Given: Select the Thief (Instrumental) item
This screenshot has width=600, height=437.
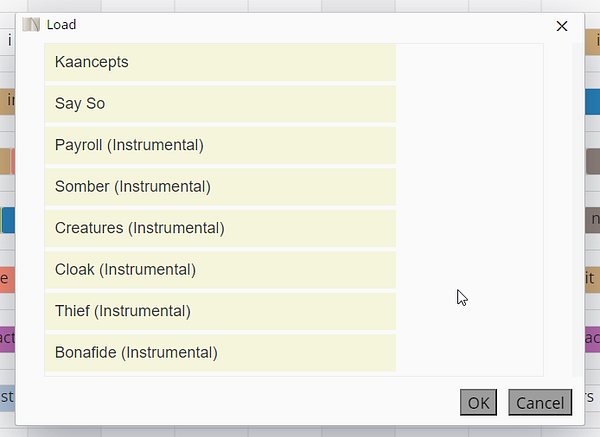Looking at the screenshot, I should click(220, 311).
